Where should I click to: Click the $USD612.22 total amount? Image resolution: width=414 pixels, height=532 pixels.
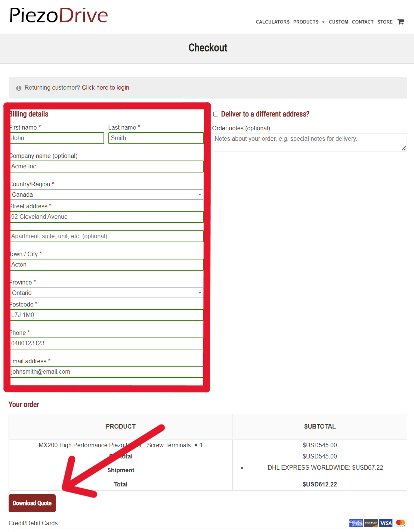pyautogui.click(x=320, y=484)
